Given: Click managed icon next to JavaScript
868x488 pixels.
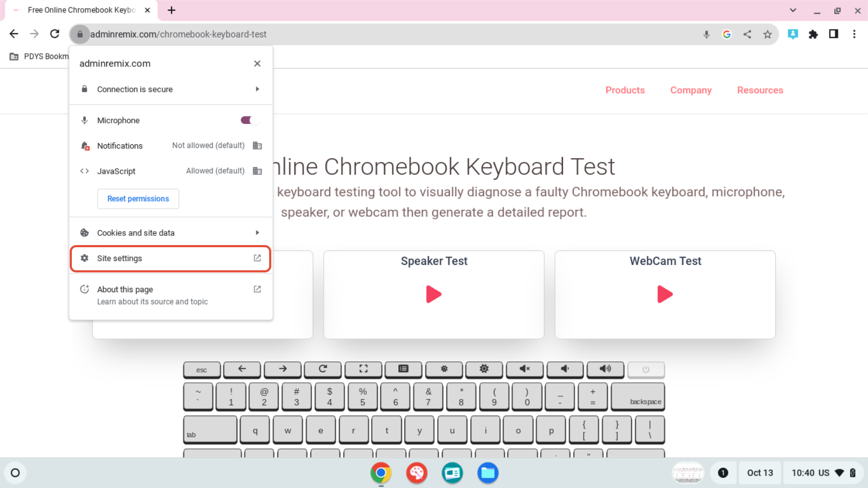Looking at the screenshot, I should pyautogui.click(x=257, y=171).
